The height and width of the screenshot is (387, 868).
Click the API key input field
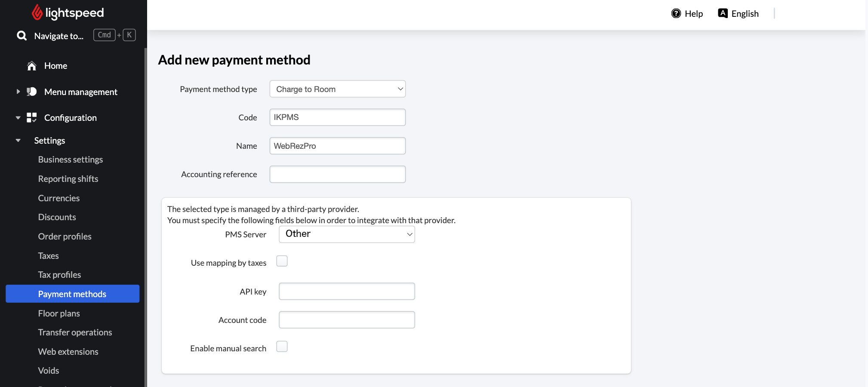pyautogui.click(x=347, y=291)
